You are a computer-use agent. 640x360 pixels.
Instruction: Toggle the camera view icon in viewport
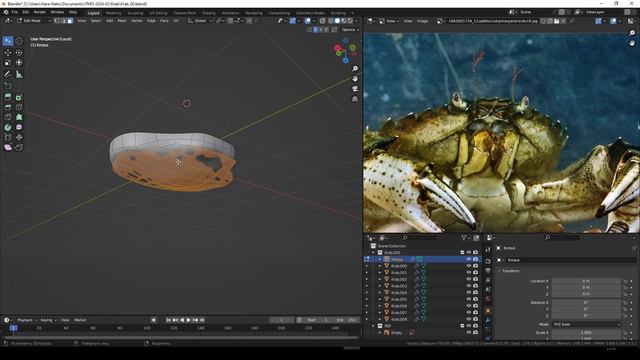(x=355, y=89)
